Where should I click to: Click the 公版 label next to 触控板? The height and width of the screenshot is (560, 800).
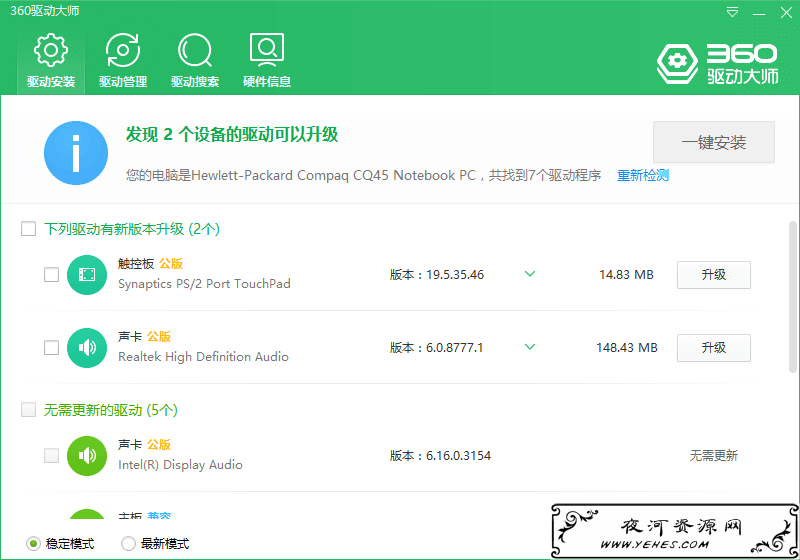171,264
